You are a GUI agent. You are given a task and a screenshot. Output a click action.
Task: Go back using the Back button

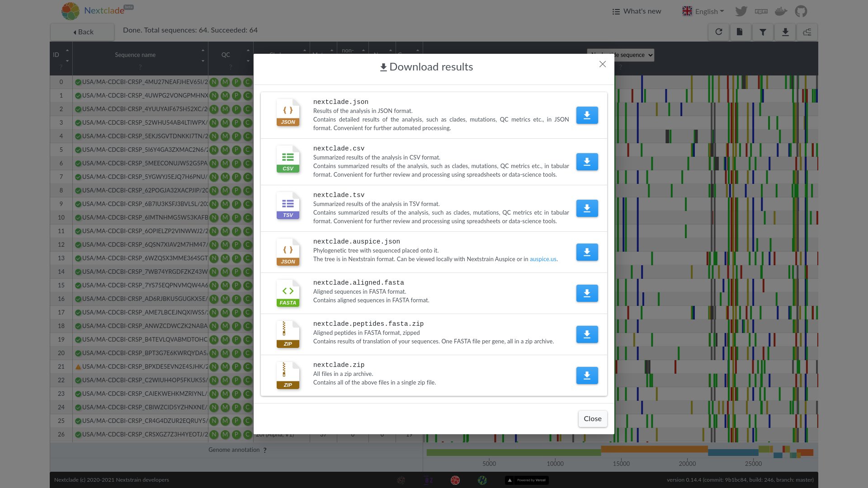tap(83, 32)
